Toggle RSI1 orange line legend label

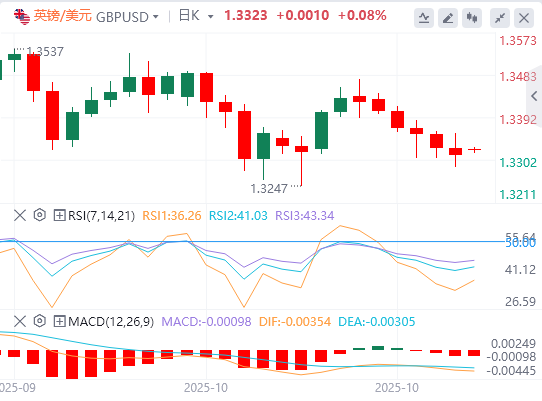point(172,216)
